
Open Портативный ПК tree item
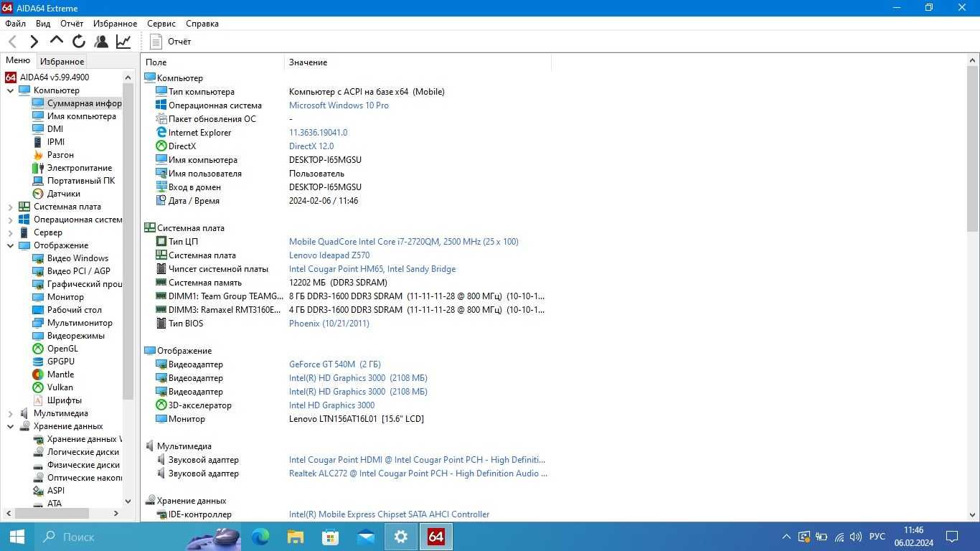tap(81, 181)
